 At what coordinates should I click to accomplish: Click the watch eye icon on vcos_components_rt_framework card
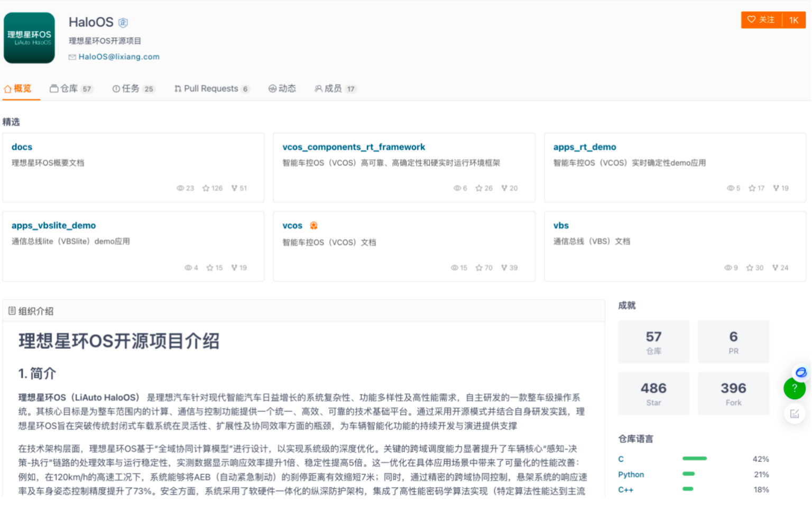tap(457, 188)
